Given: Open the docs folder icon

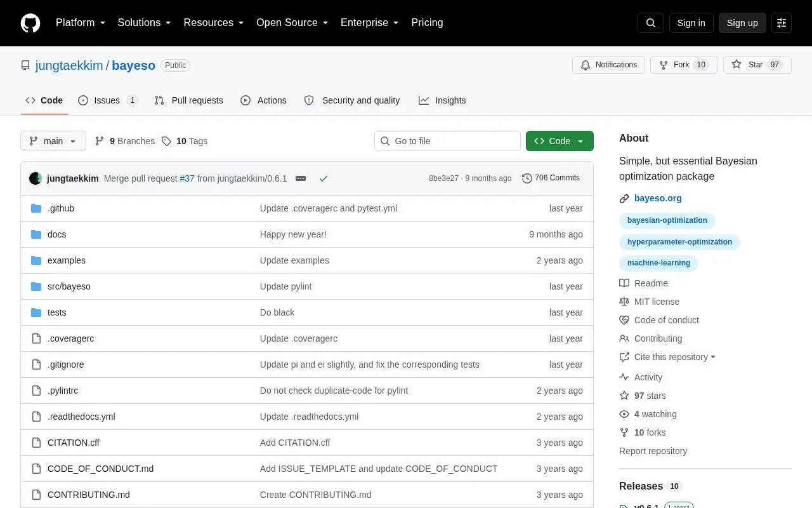Looking at the screenshot, I should (36, 234).
